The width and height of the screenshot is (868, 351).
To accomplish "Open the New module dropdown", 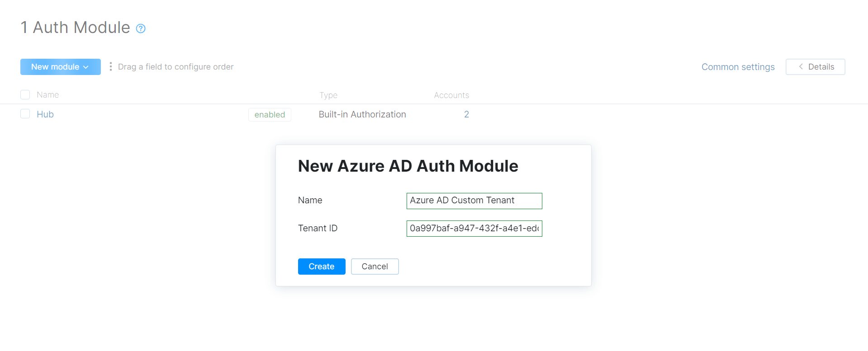I will point(61,67).
